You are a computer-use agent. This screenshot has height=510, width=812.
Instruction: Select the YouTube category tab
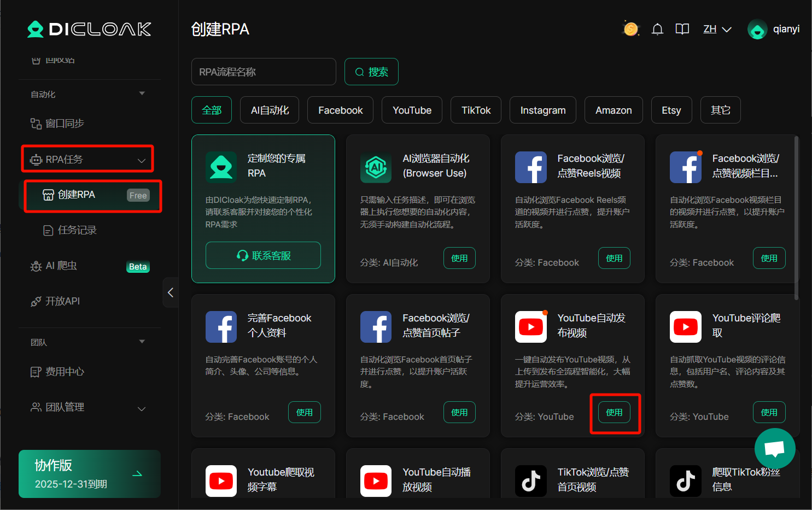[x=412, y=110]
